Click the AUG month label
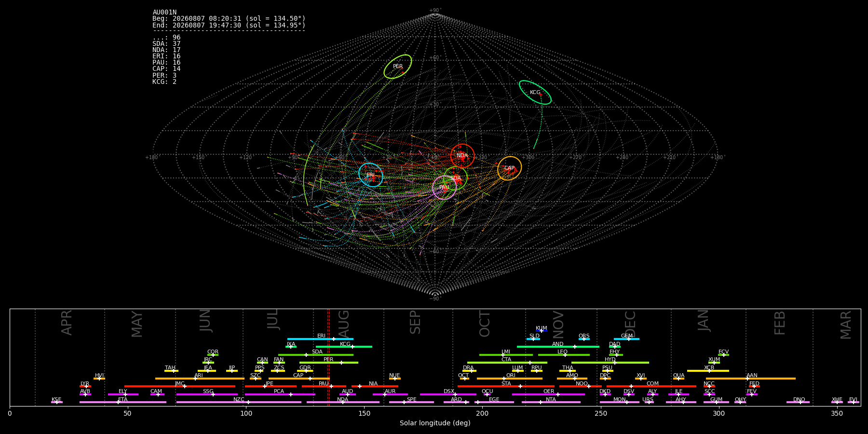Screen dimensions: 868x434 point(344,323)
